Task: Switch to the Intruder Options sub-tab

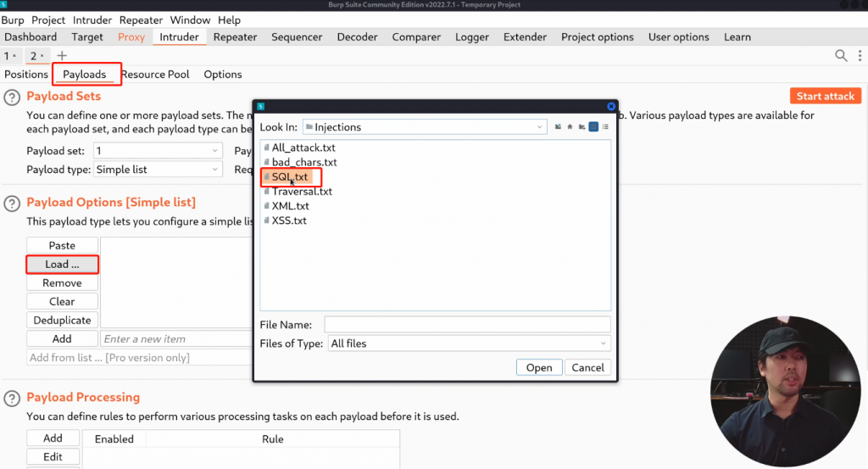Action: (x=223, y=74)
